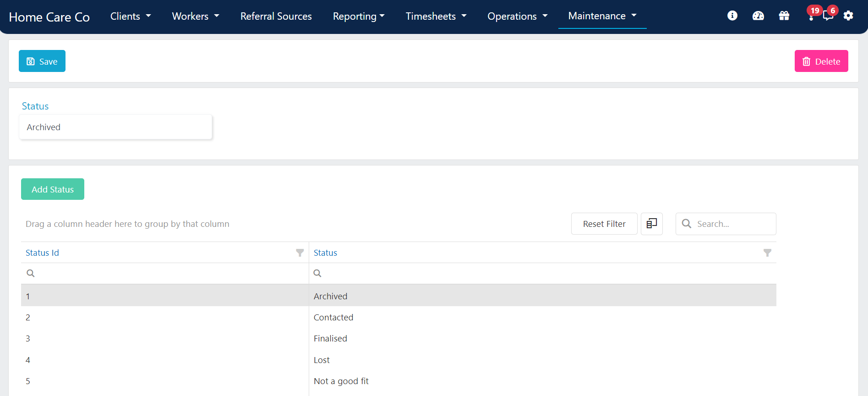Open the column chooser icon

coord(652,224)
